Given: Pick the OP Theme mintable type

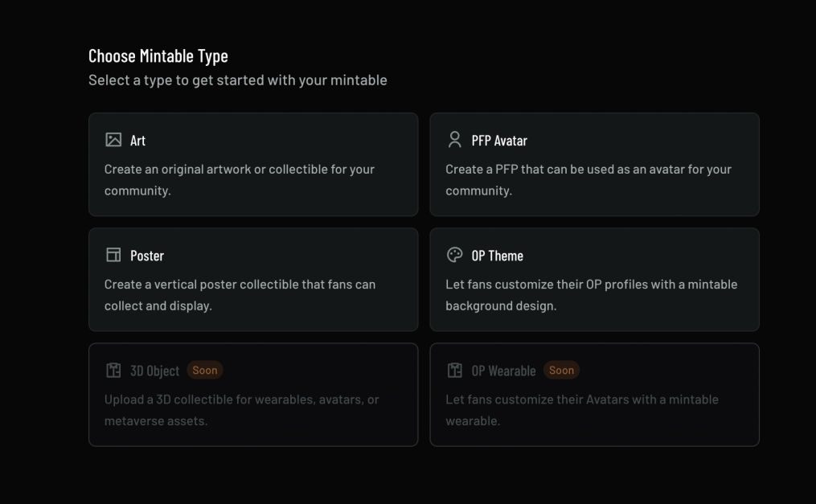Looking at the screenshot, I should [594, 279].
